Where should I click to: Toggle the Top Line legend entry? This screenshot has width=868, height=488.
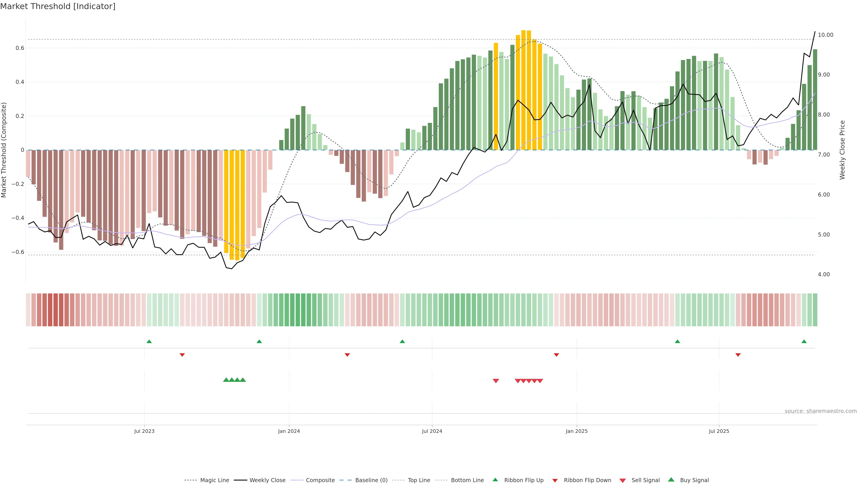[419, 480]
